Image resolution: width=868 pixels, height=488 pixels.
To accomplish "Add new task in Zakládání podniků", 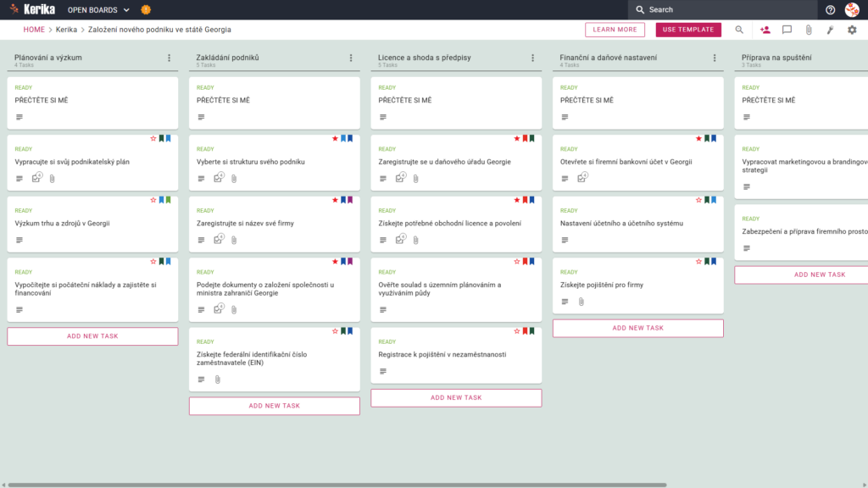I will (275, 406).
